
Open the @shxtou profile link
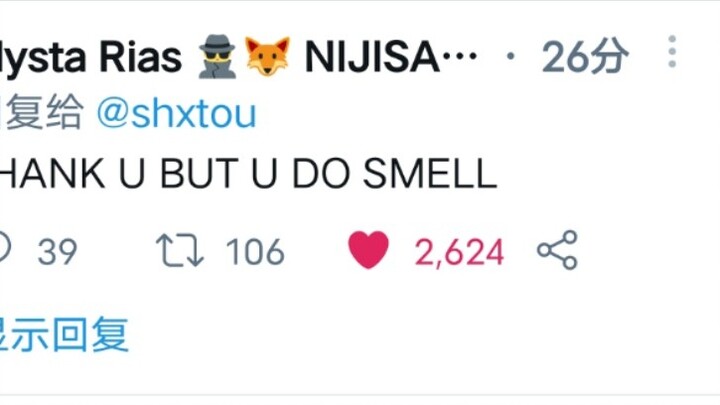pos(176,114)
